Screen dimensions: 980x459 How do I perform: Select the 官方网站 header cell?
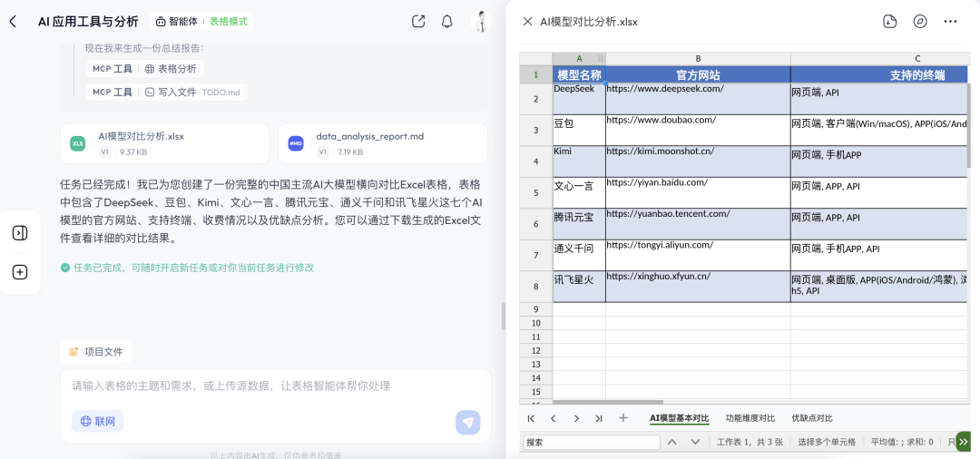pyautogui.click(x=698, y=75)
